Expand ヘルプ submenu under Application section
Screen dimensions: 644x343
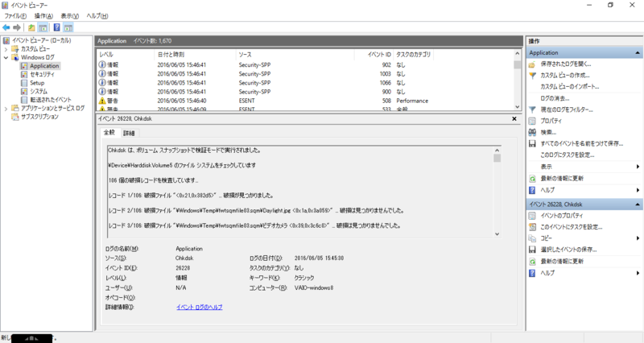pos(638,190)
